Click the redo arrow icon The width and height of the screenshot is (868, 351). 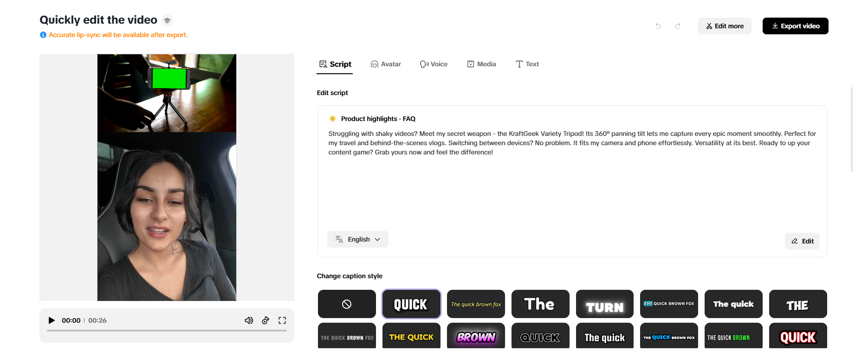point(678,26)
